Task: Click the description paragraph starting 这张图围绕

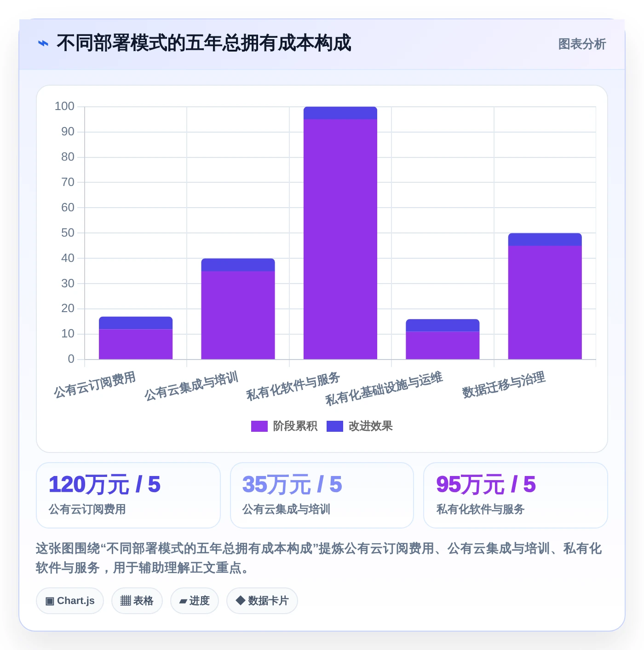Action: (319, 558)
